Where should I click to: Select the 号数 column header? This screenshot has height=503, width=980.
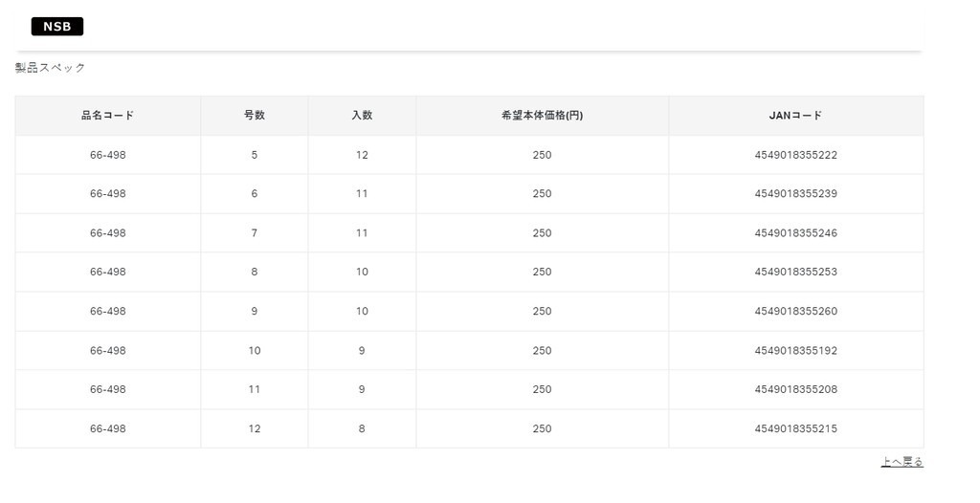pyautogui.click(x=255, y=116)
